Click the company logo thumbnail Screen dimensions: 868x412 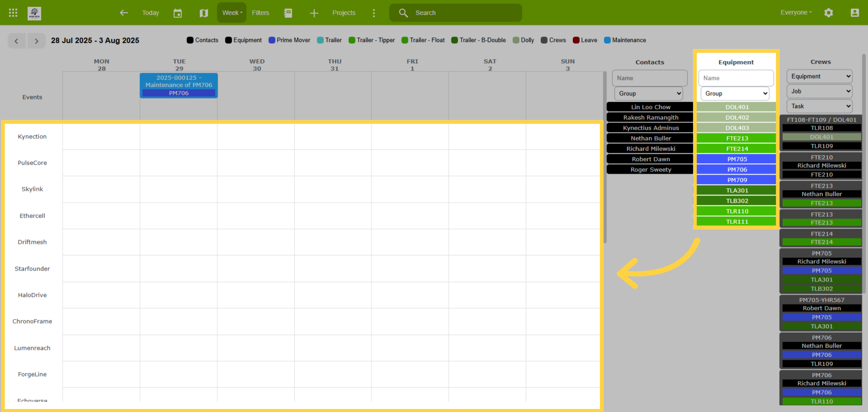pos(34,13)
